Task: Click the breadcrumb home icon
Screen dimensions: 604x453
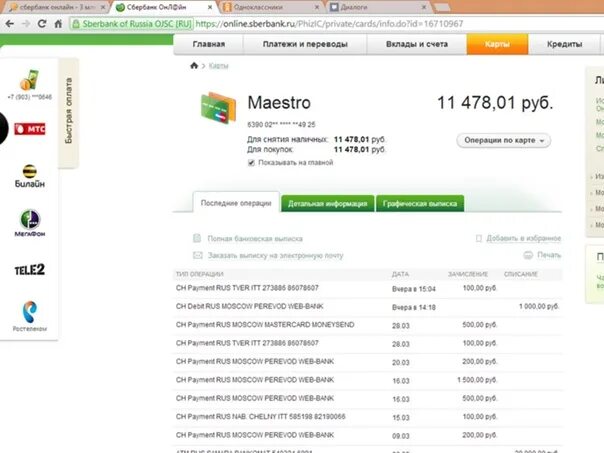Action: tap(194, 65)
